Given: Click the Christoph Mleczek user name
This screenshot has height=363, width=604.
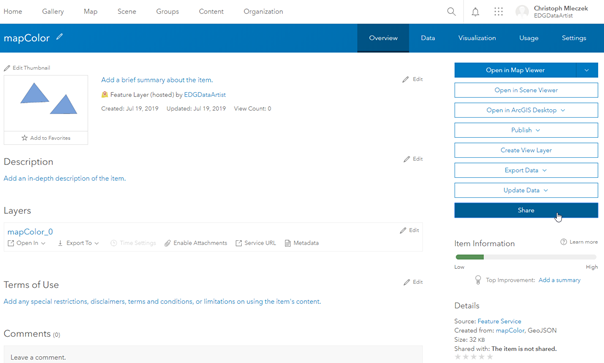Looking at the screenshot, I should tap(560, 8).
